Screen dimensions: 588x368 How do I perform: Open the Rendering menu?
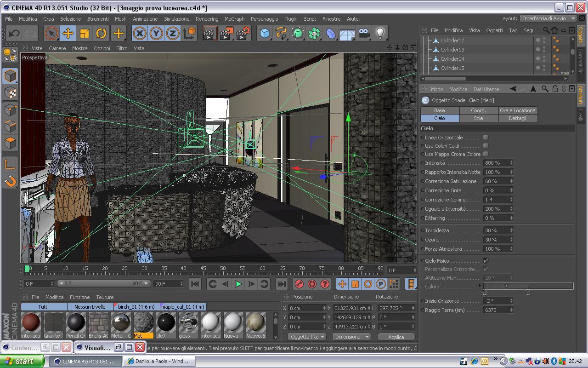[207, 19]
